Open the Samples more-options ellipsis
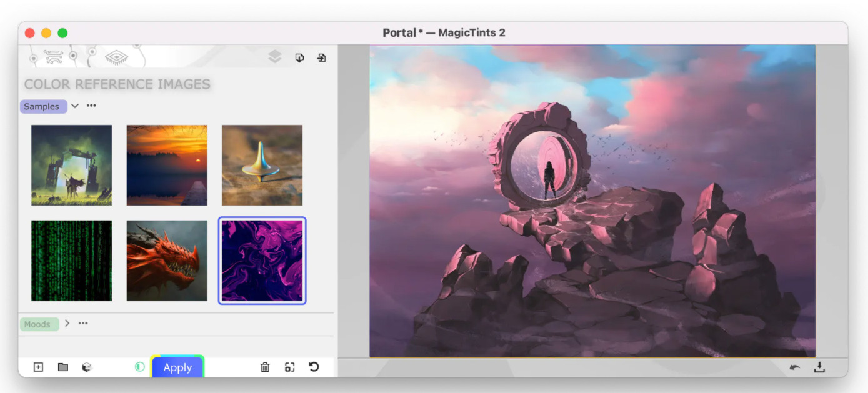The height and width of the screenshot is (393, 868). click(x=91, y=106)
